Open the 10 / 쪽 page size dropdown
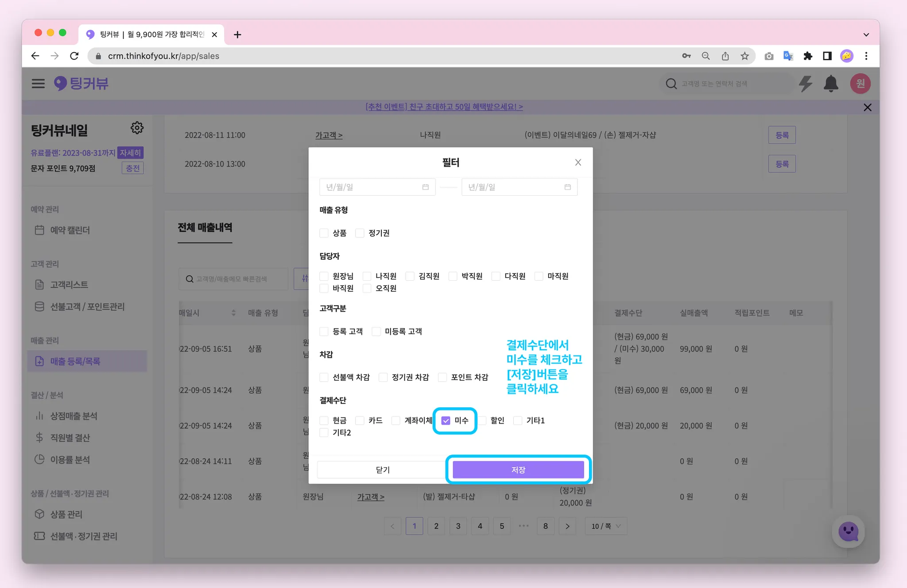The height and width of the screenshot is (588, 907). 606,526
